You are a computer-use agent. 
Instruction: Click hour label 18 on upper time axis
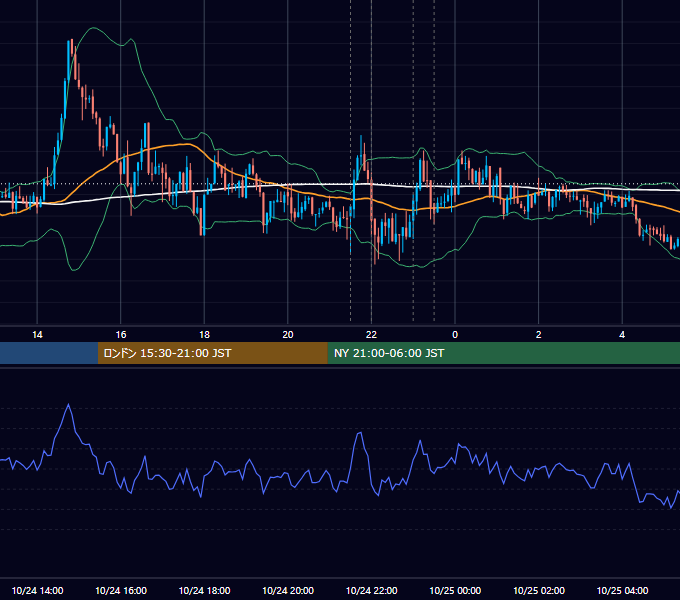coord(204,335)
